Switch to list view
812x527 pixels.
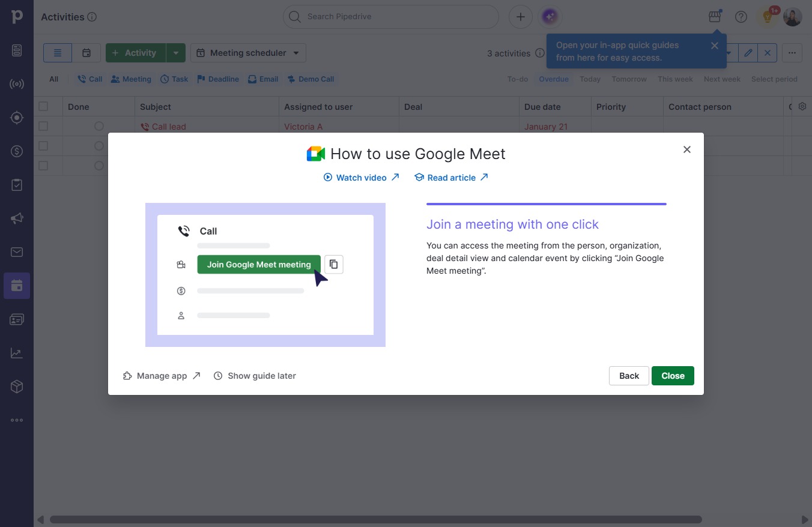[x=58, y=53]
